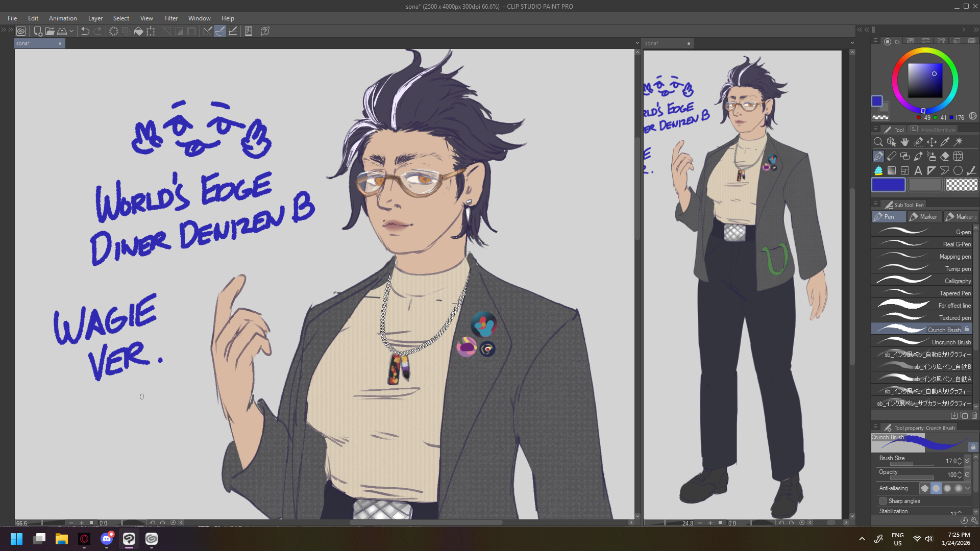The image size is (980, 551).
Task: Select the Eraser tool
Action: (945, 156)
